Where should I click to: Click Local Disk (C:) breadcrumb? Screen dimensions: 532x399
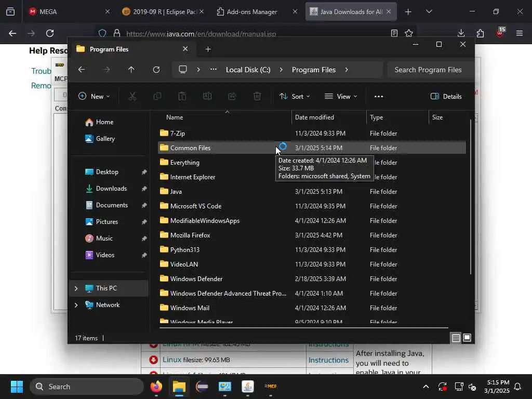pyautogui.click(x=248, y=70)
